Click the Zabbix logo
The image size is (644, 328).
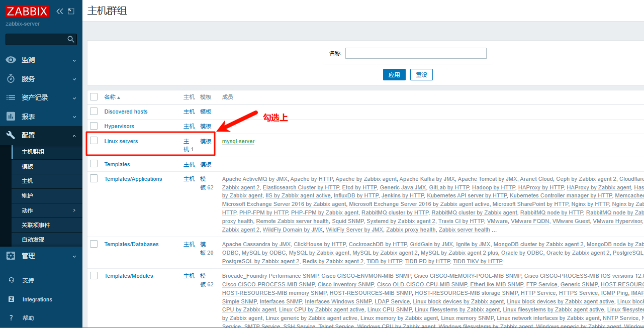(27, 11)
